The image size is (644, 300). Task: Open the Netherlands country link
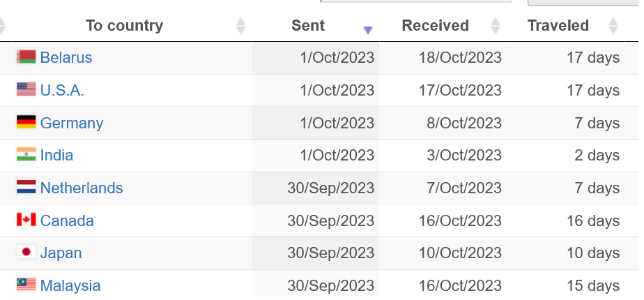82,188
